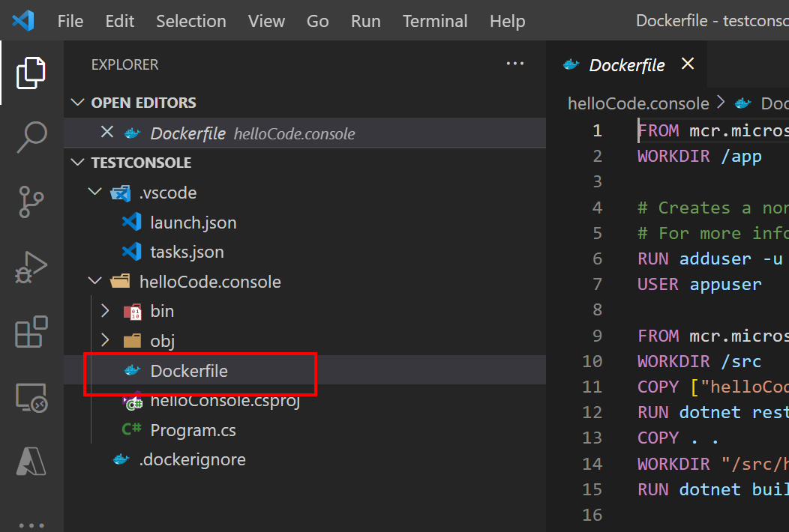Image resolution: width=789 pixels, height=532 pixels.
Task: Expand the bin folder
Action: (105, 311)
